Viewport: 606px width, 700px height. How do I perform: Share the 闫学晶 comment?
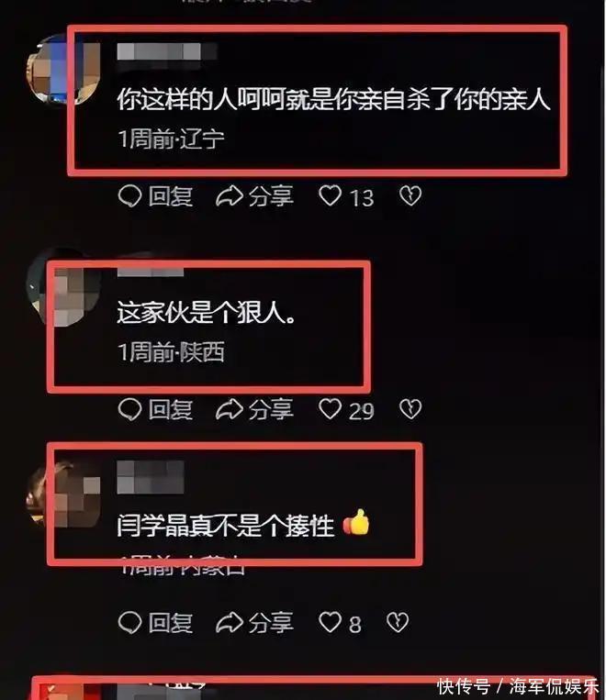click(x=254, y=622)
